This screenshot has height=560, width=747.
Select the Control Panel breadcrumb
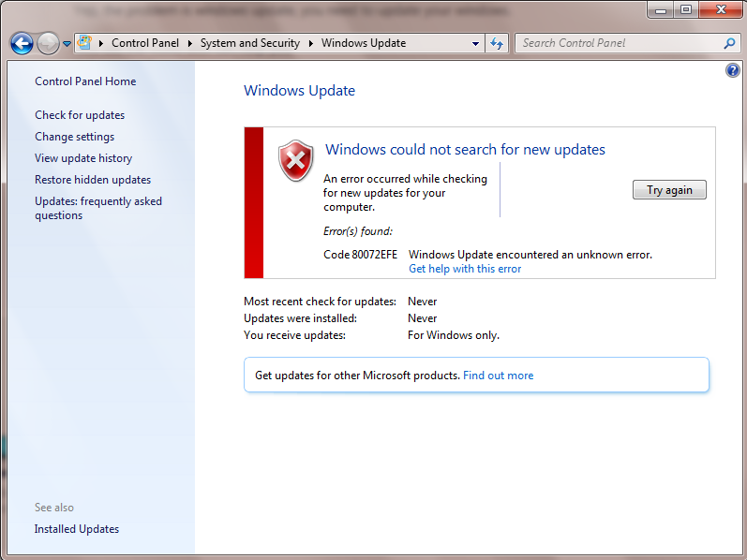coord(145,43)
